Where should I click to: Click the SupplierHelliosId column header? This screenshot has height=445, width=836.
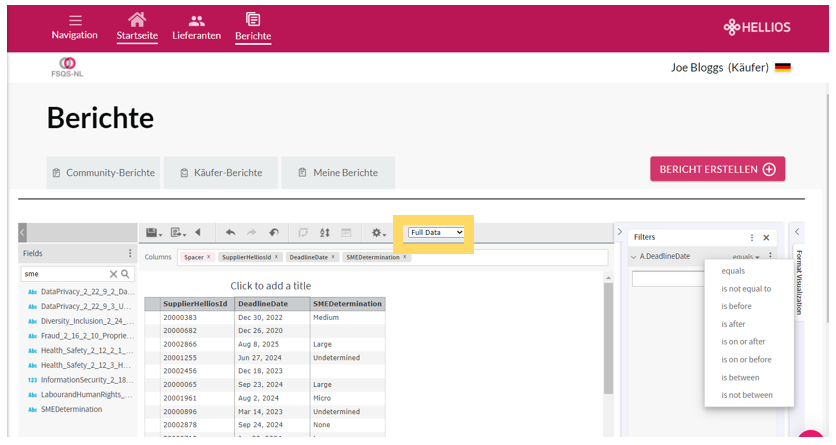[197, 304]
